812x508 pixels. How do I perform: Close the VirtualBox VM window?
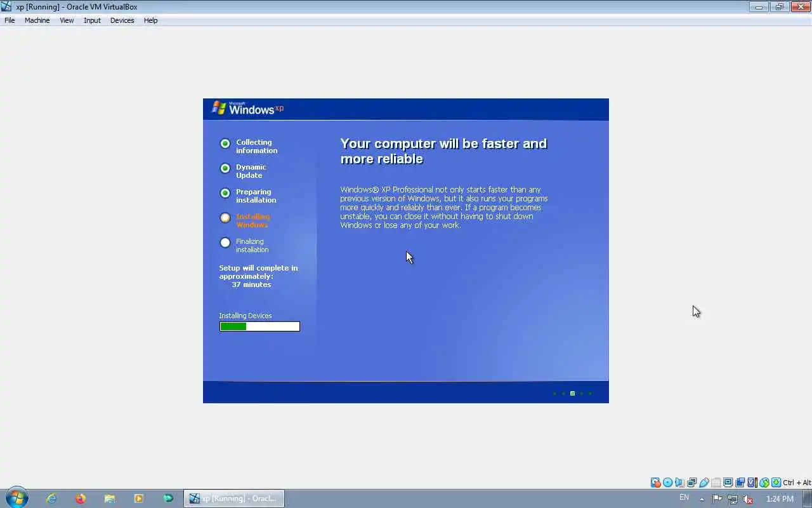pos(800,7)
